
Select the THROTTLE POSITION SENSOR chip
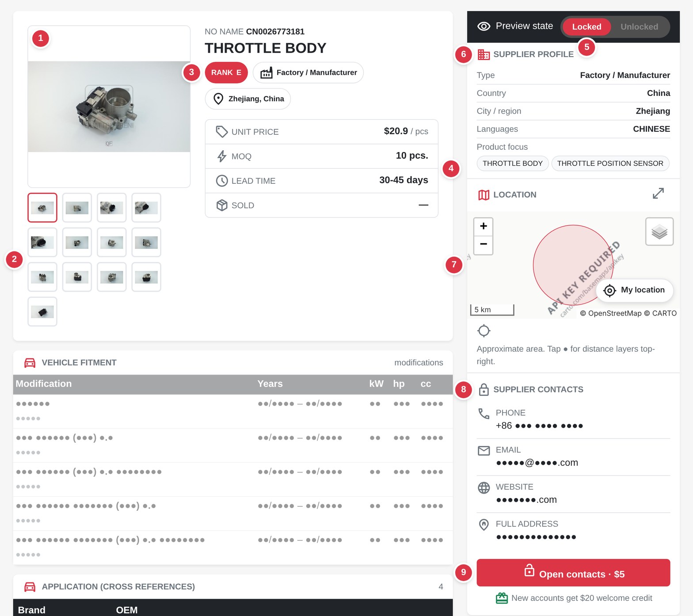click(x=610, y=164)
